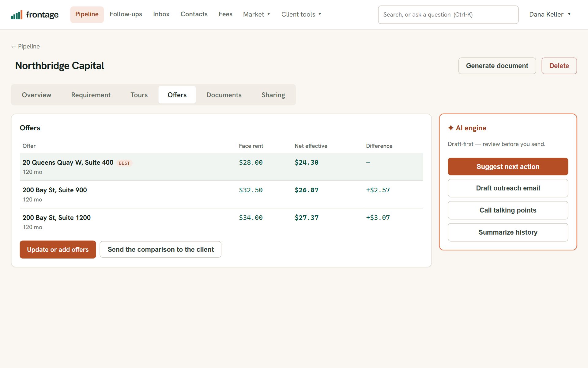Screen dimensions: 588x368
Task: Click the Northbridge Capital heading
Action: click(60, 66)
